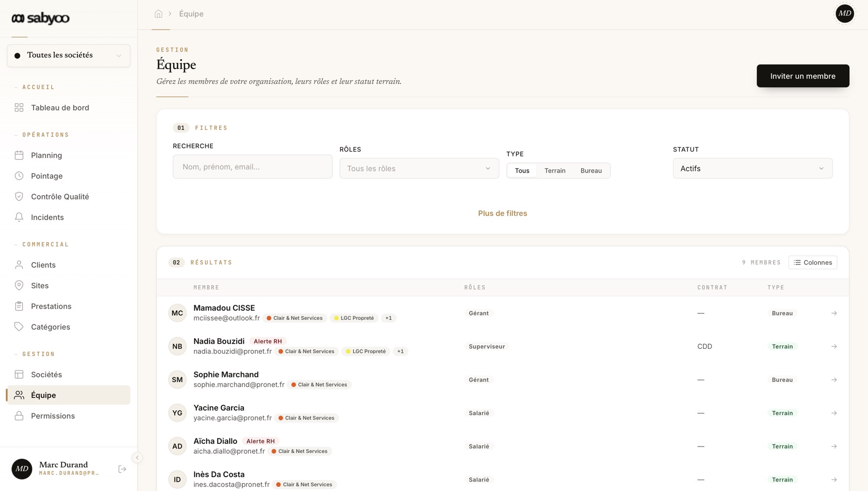Click the Alerte RH badge on Aïcha Diallo

[260, 441]
